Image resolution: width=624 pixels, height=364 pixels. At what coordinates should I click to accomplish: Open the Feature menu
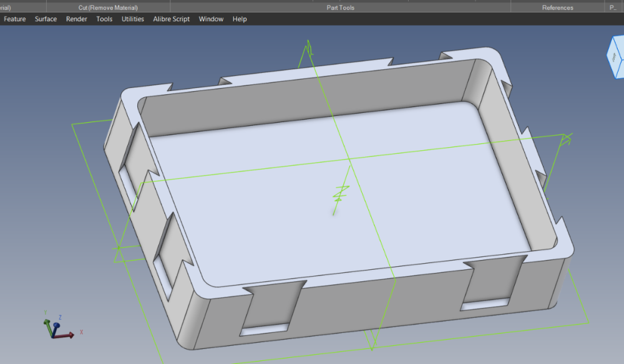15,19
